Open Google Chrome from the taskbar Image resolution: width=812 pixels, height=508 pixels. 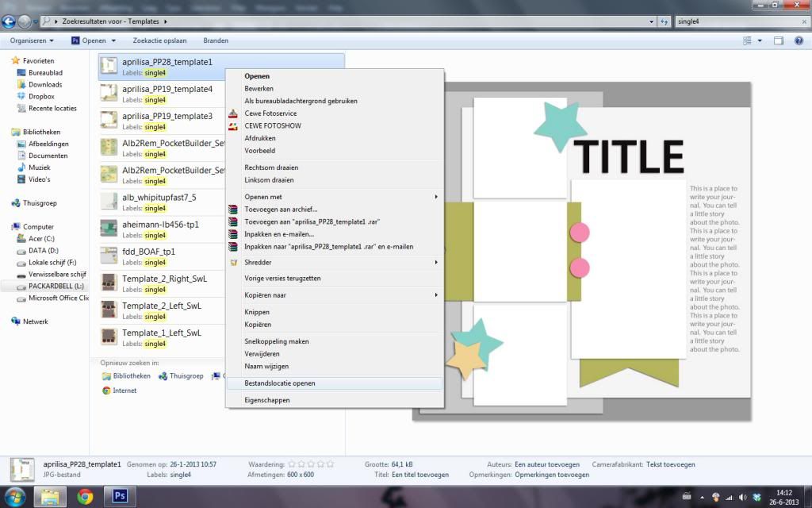click(85, 497)
